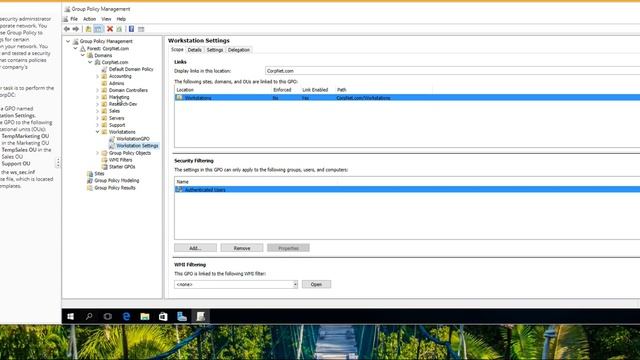This screenshot has width=640, height=360.
Task: Switch to the Delegation tab
Action: (x=239, y=50)
